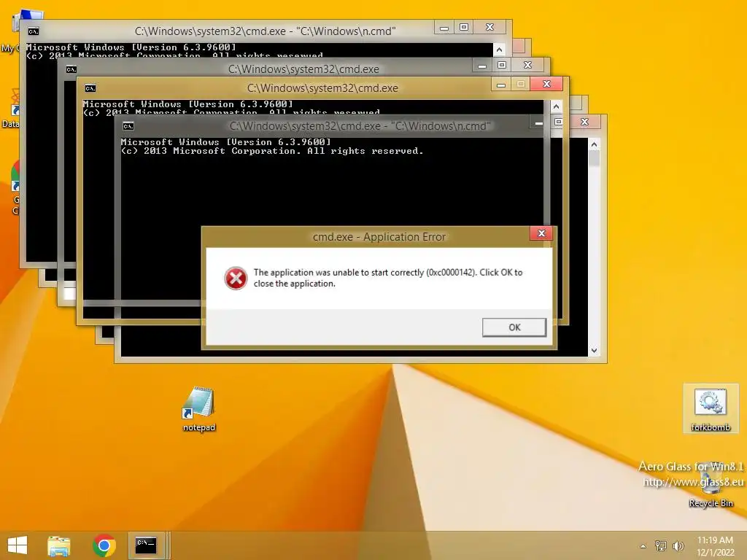
Task: Click system menu icon of the frontmost n.cmd window
Action: [x=128, y=126]
